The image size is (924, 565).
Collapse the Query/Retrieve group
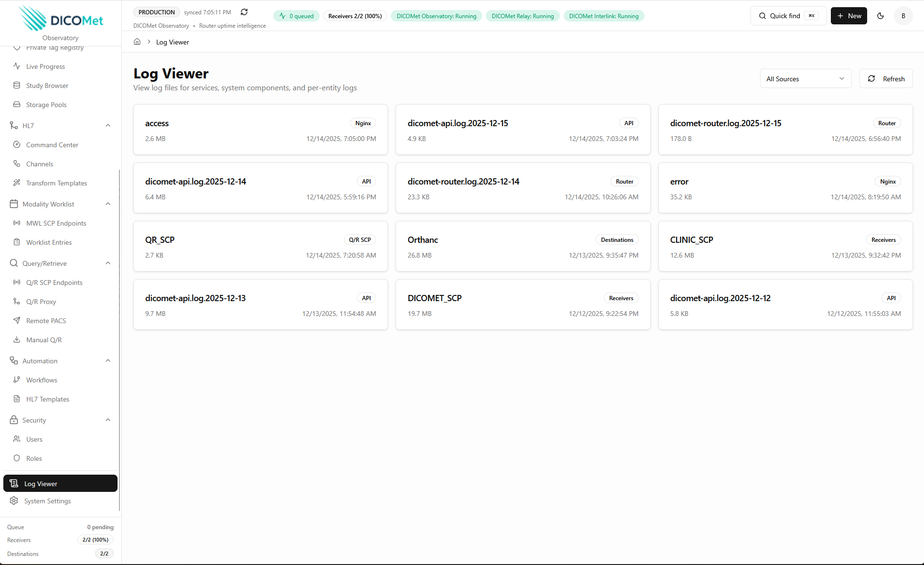107,263
